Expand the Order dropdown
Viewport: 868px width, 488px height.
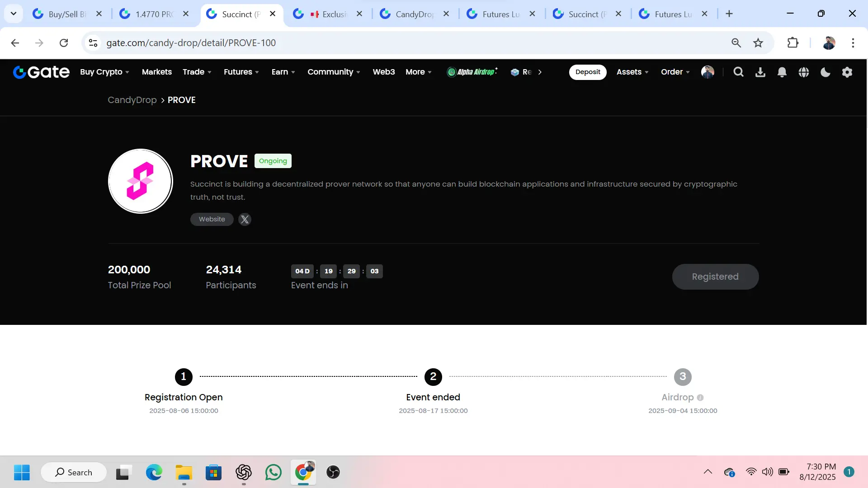coord(675,72)
